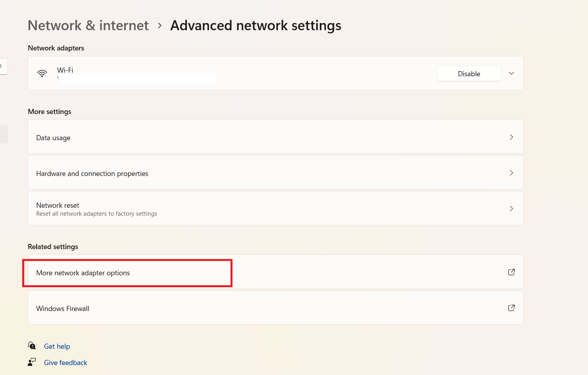Open Windows Firewall
Image resolution: width=588 pixels, height=375 pixels.
coord(276,307)
